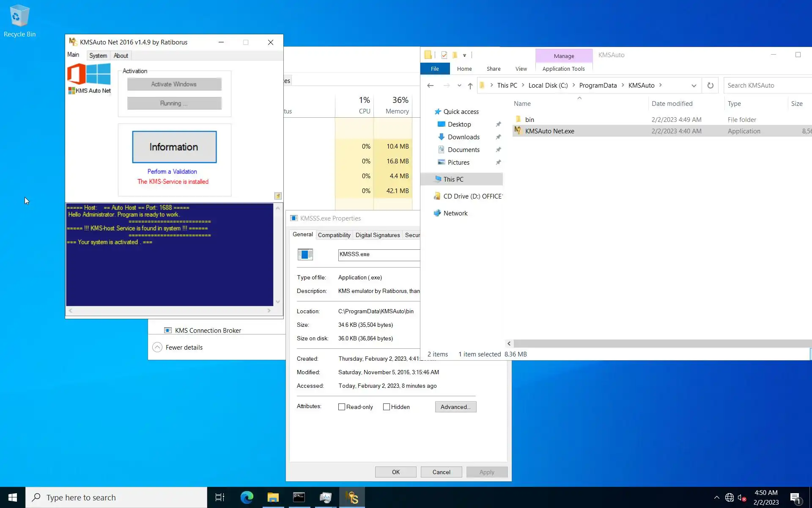The image size is (812, 508).
Task: Check the Hidden attribute checkbox
Action: point(387,407)
